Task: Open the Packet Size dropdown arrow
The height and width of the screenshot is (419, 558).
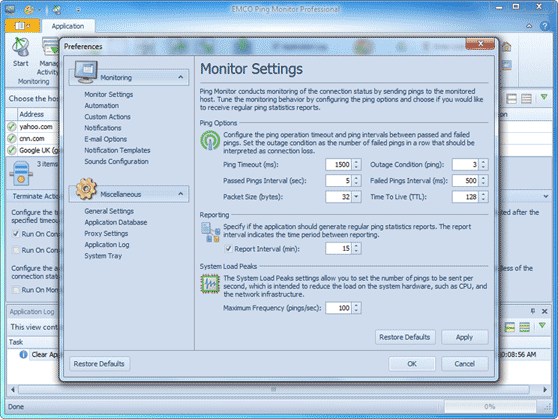Action: pos(356,197)
